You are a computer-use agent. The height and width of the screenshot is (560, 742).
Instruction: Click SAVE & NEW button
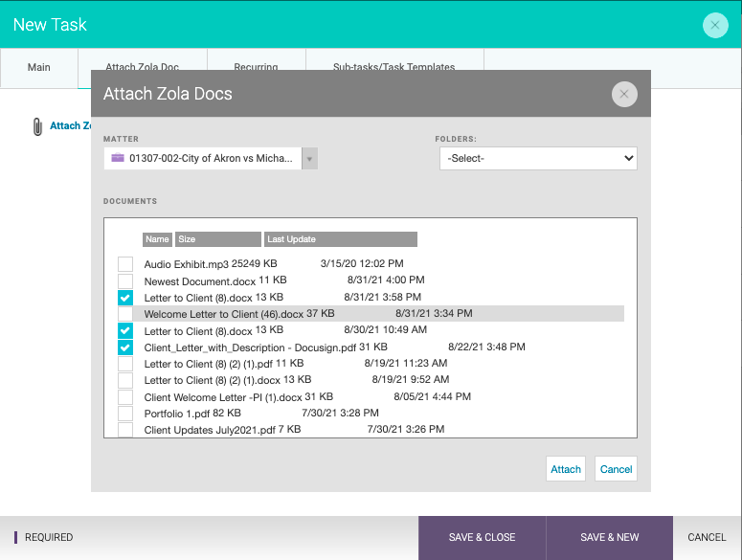pyautogui.click(x=610, y=538)
